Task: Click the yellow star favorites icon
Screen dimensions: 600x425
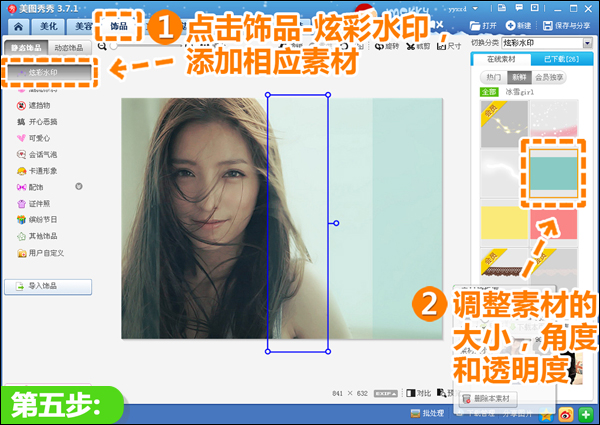Action: pos(546,414)
